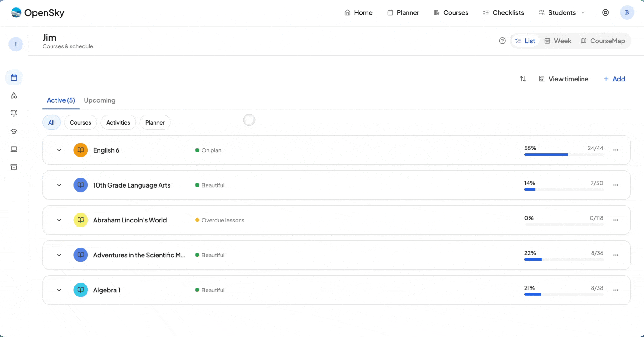Click the 10th Grade Language Arts book icon
644x337 pixels.
coord(80,185)
